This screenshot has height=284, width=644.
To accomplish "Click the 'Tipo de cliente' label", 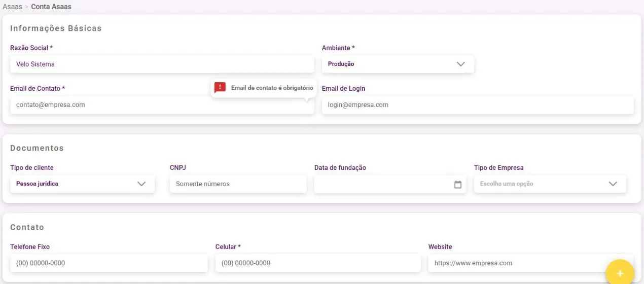I will coord(31,167).
